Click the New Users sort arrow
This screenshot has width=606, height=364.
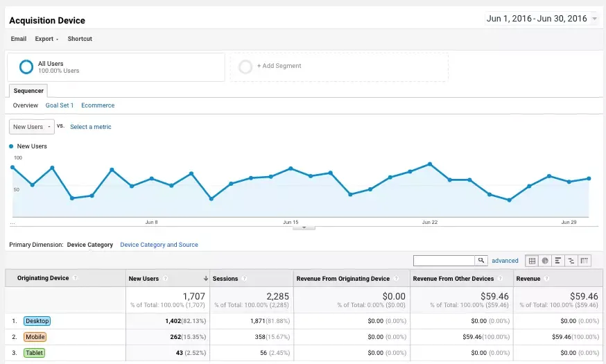click(x=206, y=278)
